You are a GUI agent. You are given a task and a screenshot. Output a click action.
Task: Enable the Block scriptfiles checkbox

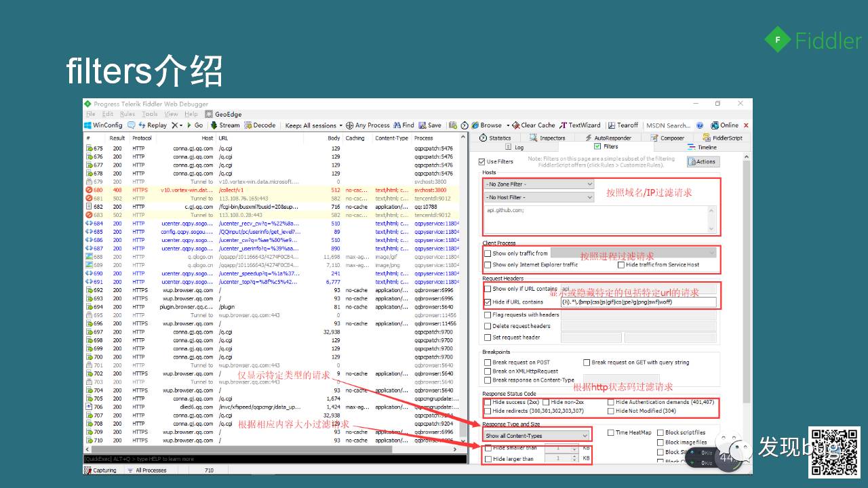[x=660, y=432]
